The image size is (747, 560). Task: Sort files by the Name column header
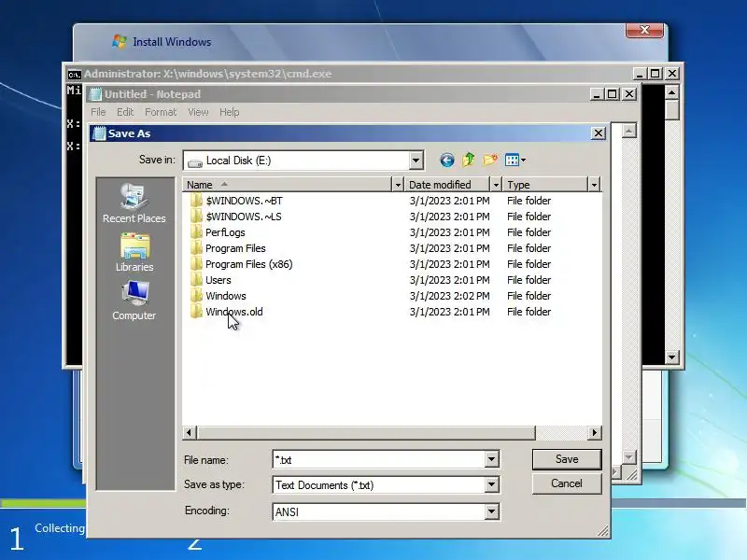287,184
